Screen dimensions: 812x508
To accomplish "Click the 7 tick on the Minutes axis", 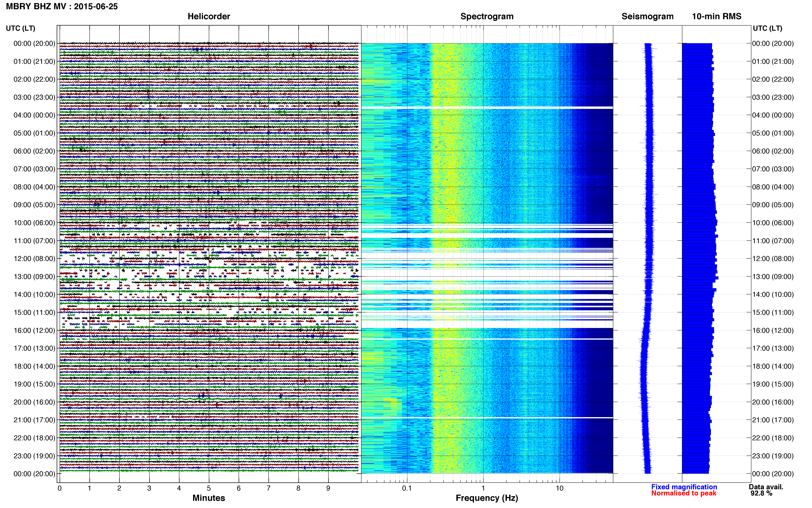I will [269, 488].
